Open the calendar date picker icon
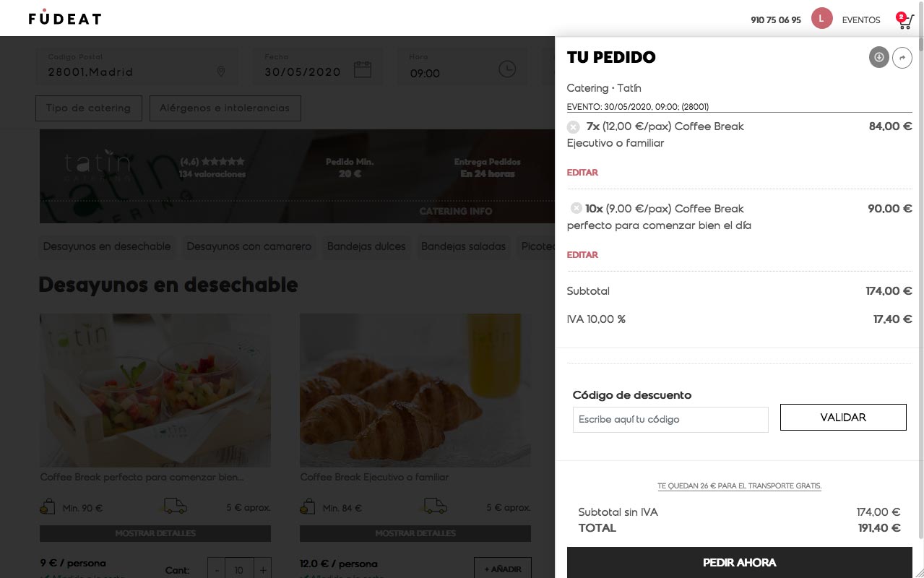 coord(363,69)
